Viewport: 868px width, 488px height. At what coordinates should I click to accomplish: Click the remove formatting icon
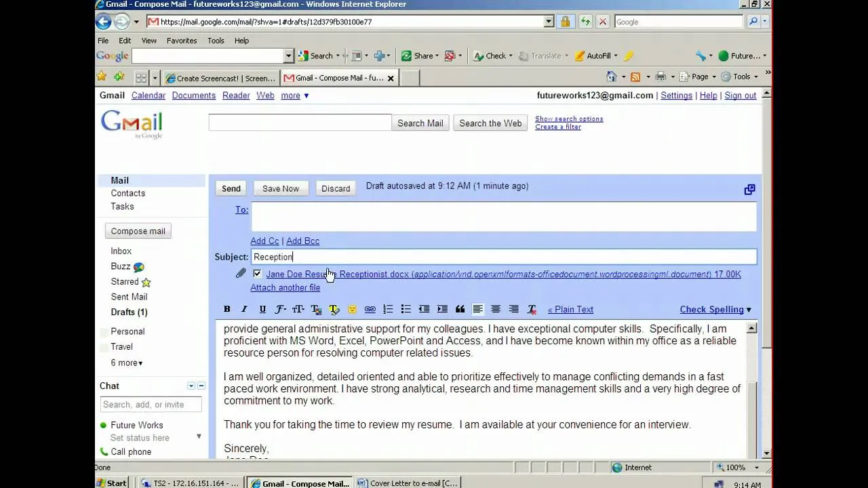pos(531,309)
